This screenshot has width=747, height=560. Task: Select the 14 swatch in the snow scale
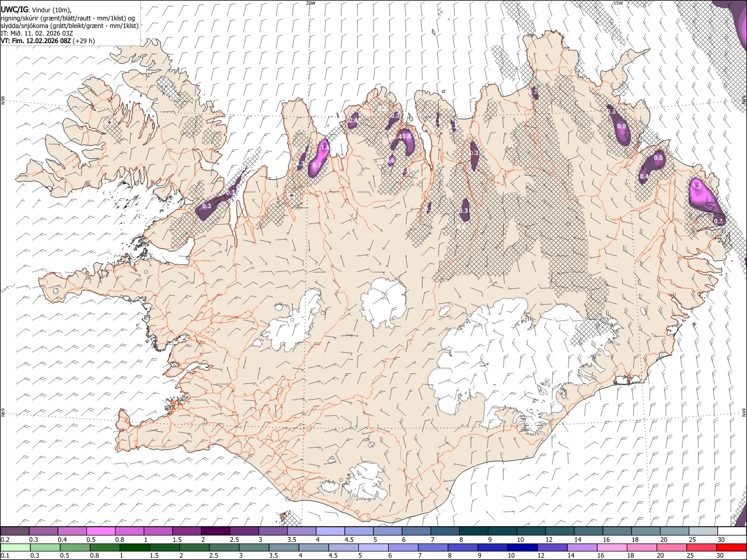[x=588, y=531]
